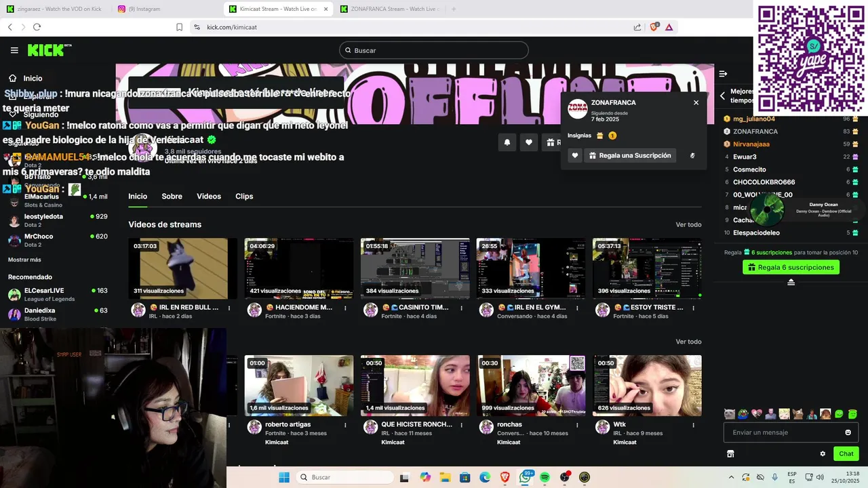Viewport: 868px width, 488px height.
Task: Reload the page with the refresh icon
Action: (37, 27)
